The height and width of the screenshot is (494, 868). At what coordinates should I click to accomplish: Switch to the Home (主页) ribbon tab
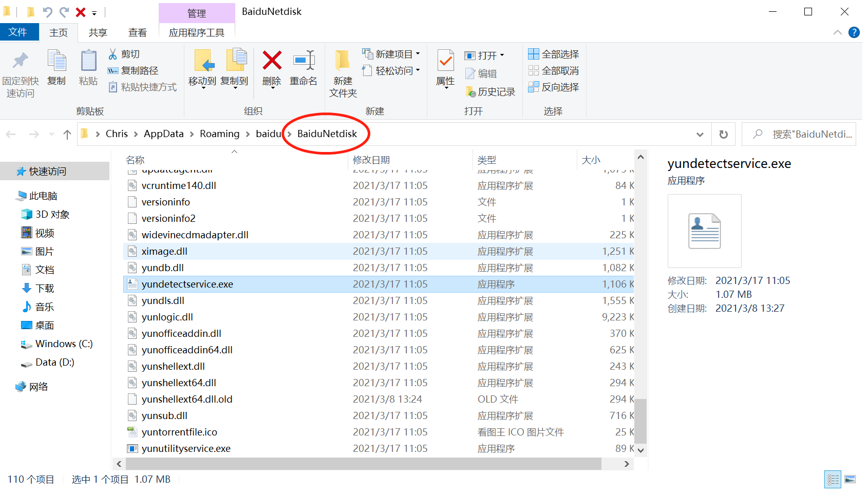click(x=59, y=33)
